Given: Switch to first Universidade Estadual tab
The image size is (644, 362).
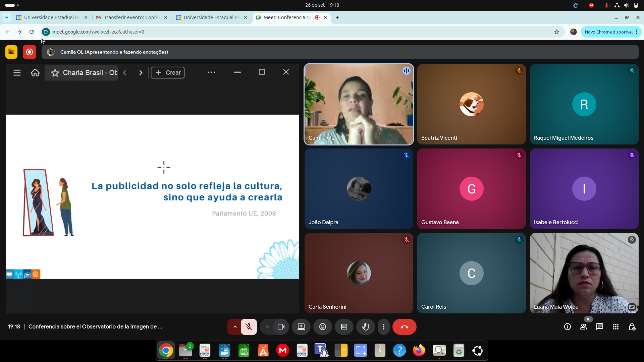Looking at the screenshot, I should click(51, 17).
